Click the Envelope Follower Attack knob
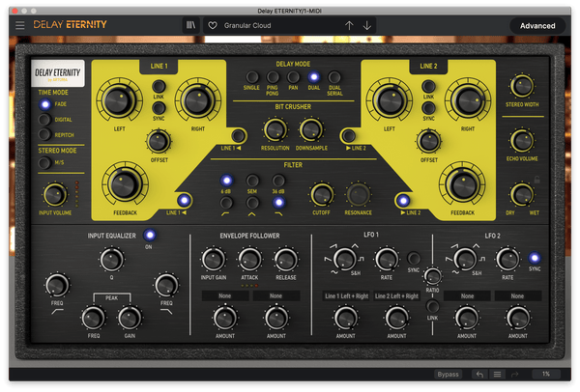580x392 pixels. tap(249, 260)
